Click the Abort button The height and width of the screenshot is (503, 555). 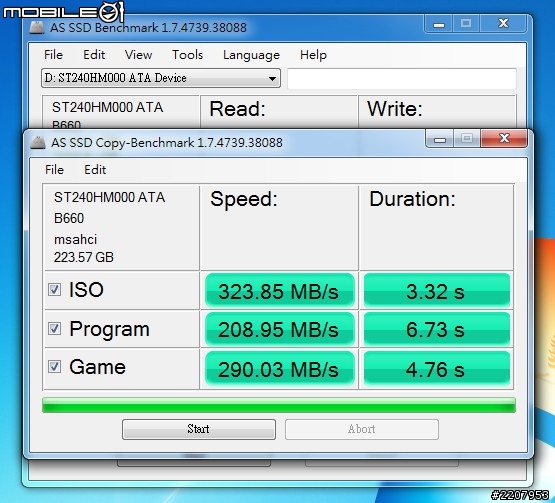(362, 429)
